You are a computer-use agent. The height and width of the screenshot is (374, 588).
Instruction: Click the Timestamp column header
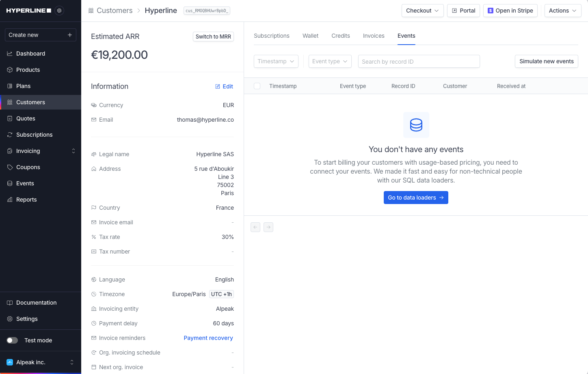coord(283,86)
